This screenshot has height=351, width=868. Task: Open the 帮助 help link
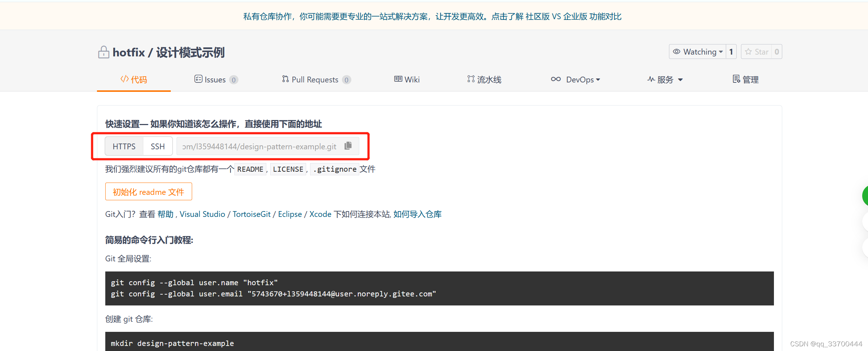click(165, 214)
